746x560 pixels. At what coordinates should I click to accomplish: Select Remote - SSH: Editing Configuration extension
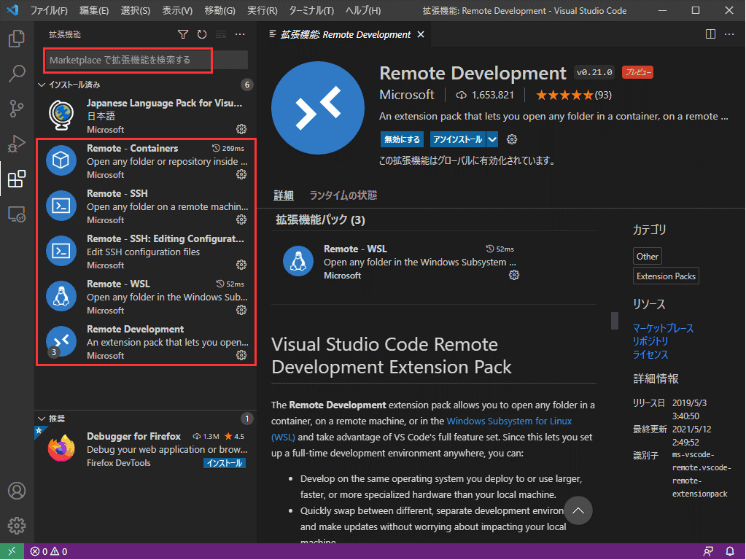click(x=147, y=252)
